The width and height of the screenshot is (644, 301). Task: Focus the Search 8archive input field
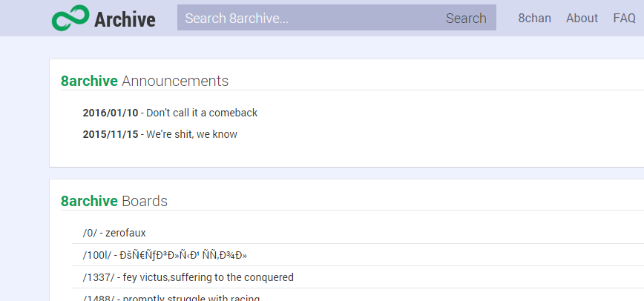307,18
